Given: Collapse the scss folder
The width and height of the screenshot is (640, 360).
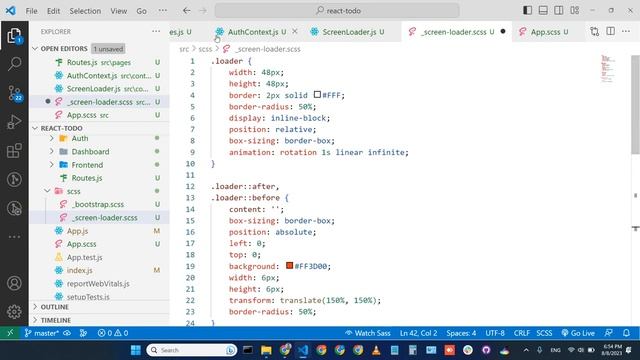Looking at the screenshot, I should 47,191.
